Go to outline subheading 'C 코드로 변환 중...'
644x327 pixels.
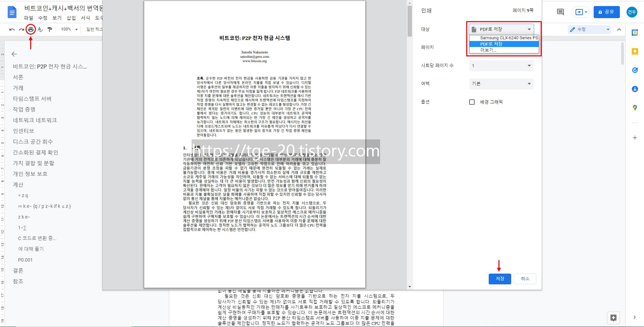point(37,238)
